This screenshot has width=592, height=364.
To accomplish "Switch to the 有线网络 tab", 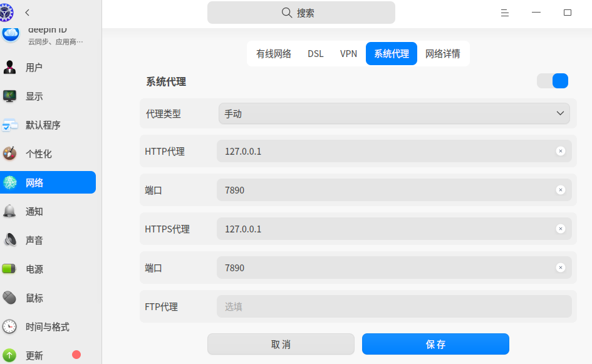I will click(274, 54).
